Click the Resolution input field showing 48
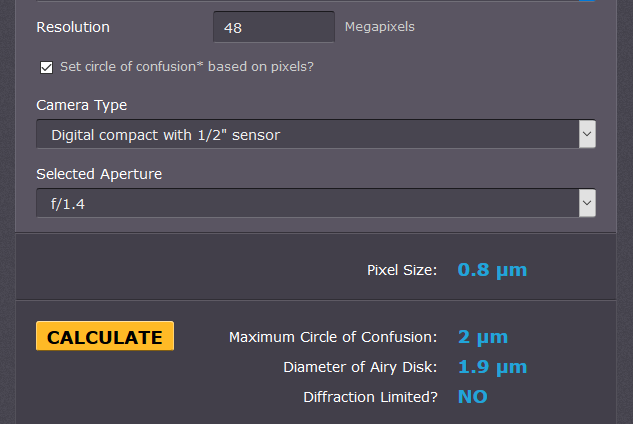633x424 pixels. tap(274, 27)
